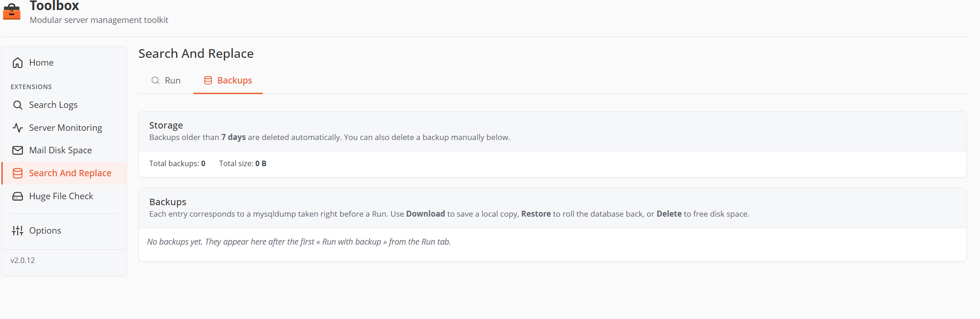Select Search And Replace sidebar item

(x=64, y=173)
